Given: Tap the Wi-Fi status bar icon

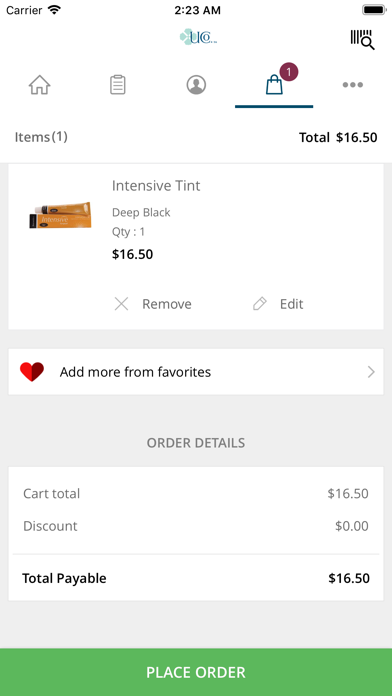Looking at the screenshot, I should pos(54,10).
